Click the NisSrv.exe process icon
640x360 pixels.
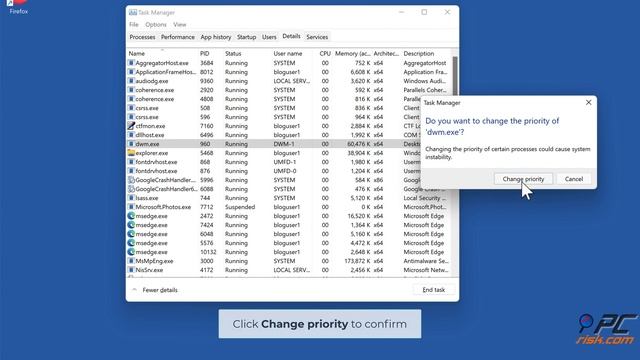pos(131,270)
